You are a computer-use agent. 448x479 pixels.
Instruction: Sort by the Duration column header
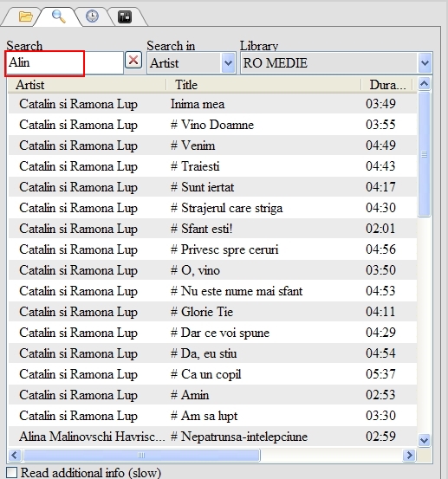(x=386, y=85)
